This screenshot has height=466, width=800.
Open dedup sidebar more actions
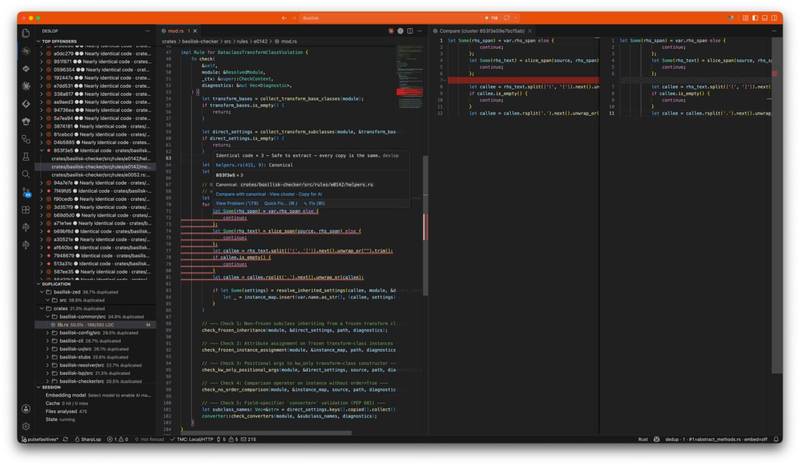coord(148,31)
